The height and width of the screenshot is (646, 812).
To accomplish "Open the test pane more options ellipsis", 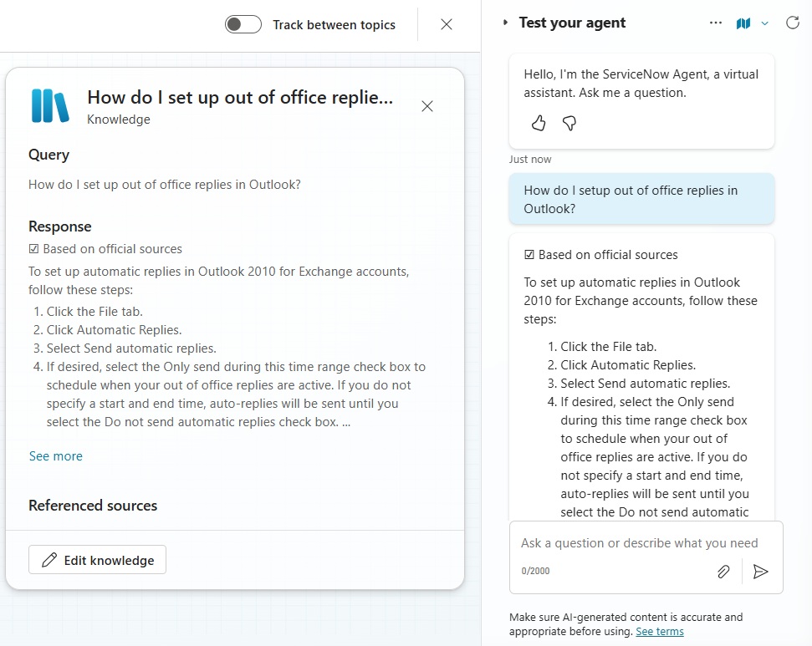I will coord(716,23).
